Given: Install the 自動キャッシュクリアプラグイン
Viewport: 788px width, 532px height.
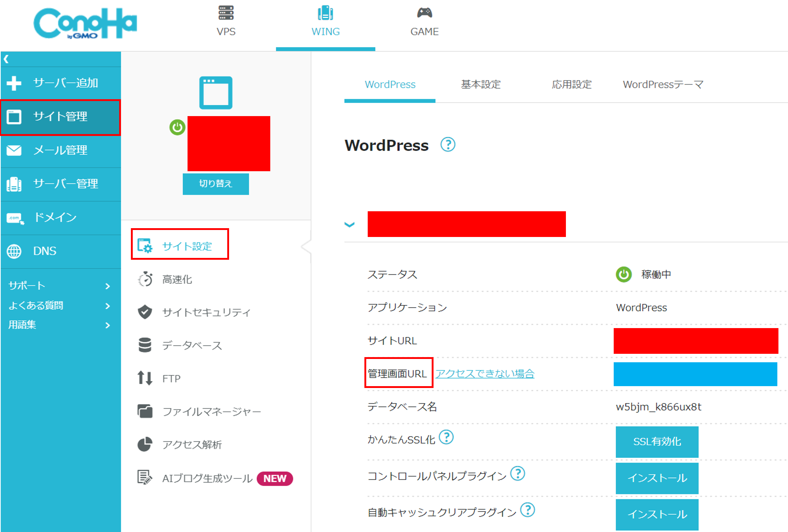Looking at the screenshot, I should [x=657, y=514].
